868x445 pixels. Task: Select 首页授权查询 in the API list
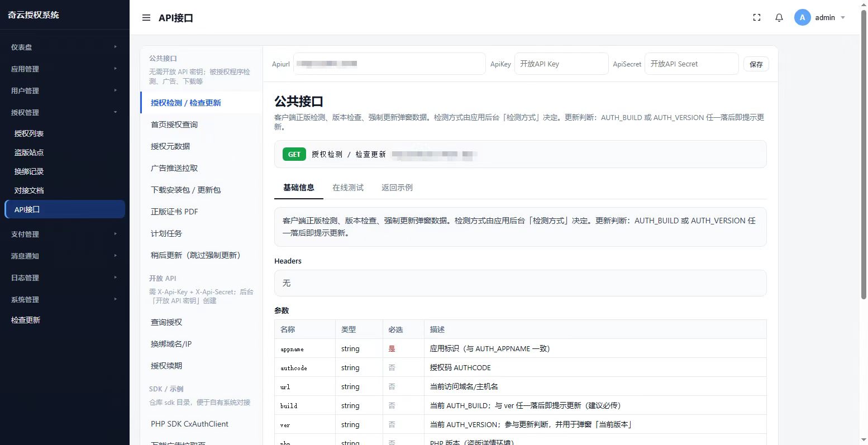click(x=201, y=125)
